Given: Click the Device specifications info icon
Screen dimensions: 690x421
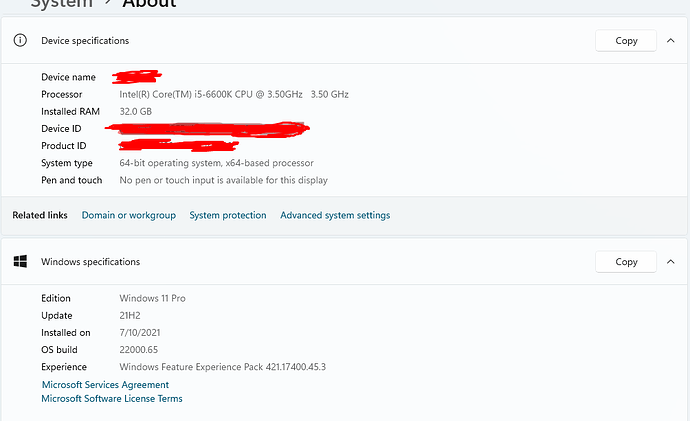Looking at the screenshot, I should 19,41.
